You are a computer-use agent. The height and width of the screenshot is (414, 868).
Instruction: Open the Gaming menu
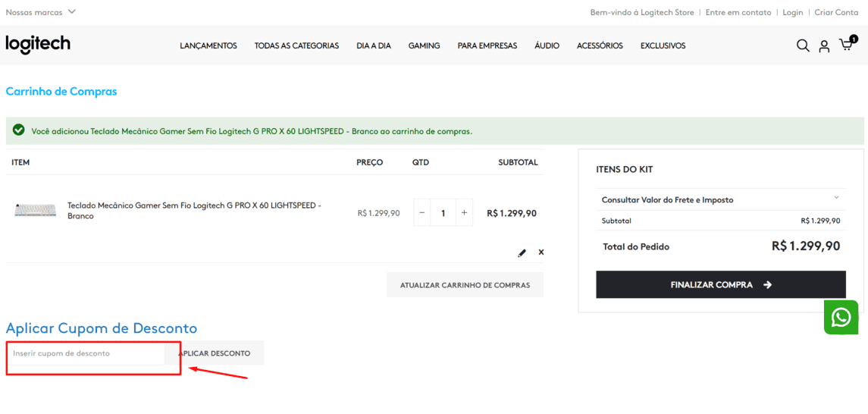(424, 46)
